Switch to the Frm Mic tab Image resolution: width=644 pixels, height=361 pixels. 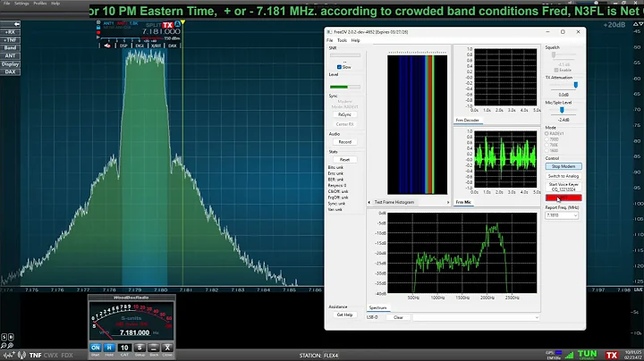tap(463, 202)
